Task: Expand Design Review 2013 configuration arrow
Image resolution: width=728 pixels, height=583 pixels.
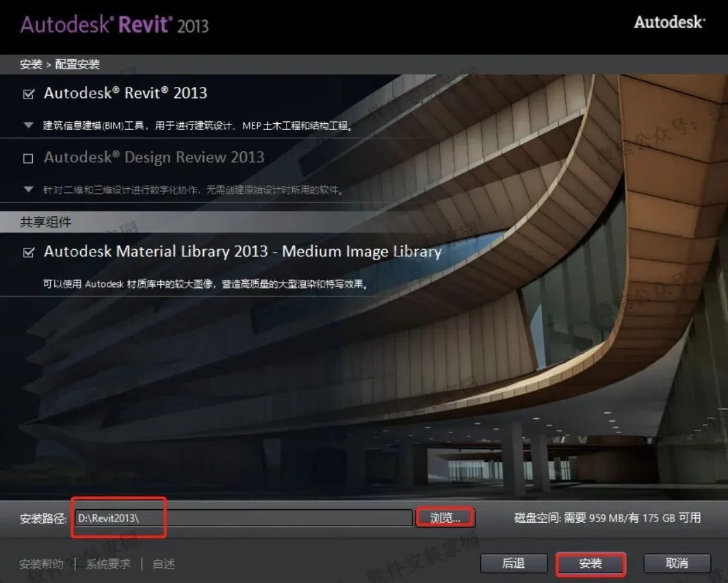Action: tap(28, 190)
